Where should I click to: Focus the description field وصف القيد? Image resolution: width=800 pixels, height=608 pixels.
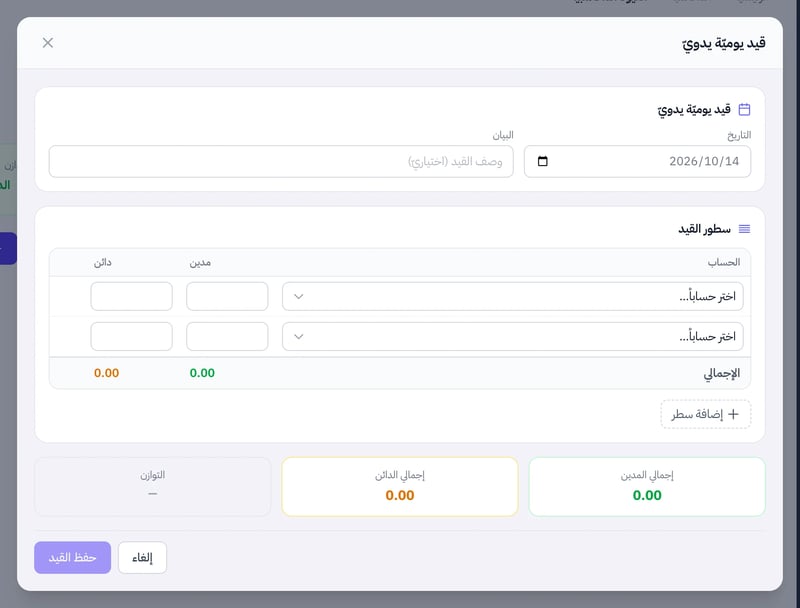[281, 161]
